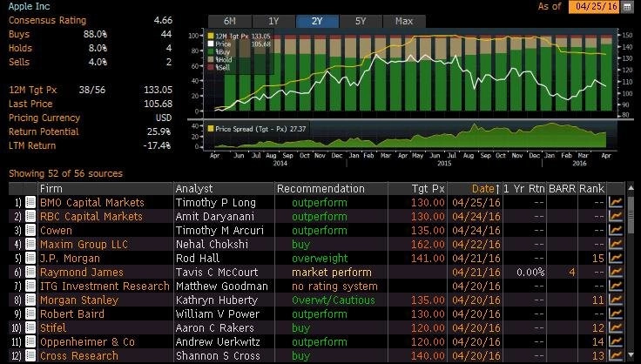The width and height of the screenshot is (641, 364).
Task: Show chart icon for BMO Capital Markets row
Action: (615, 202)
